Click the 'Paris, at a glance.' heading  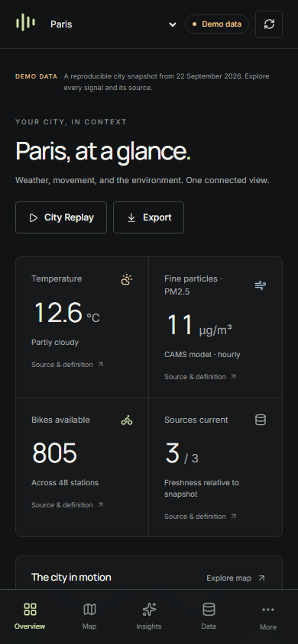(102, 151)
